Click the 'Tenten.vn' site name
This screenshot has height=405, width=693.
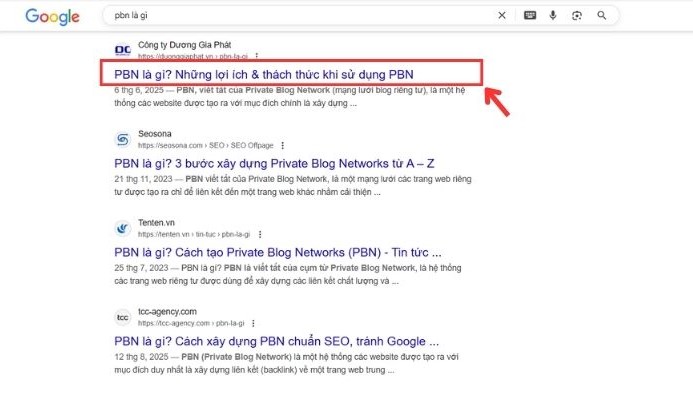pyautogui.click(x=156, y=222)
